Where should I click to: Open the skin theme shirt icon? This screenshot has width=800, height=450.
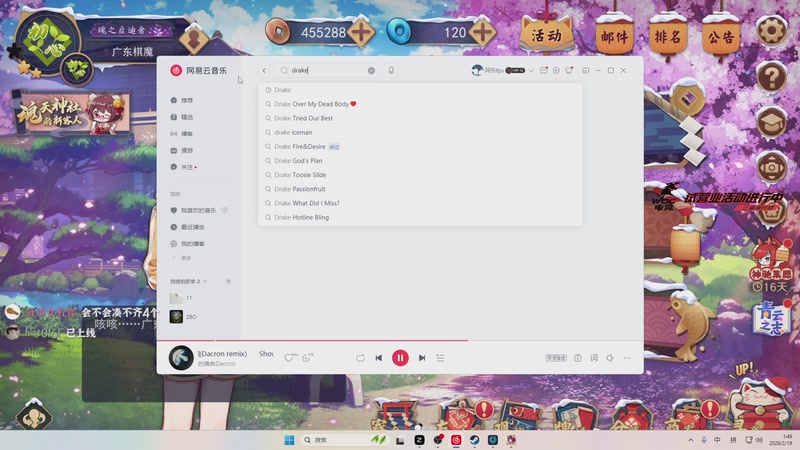point(569,70)
